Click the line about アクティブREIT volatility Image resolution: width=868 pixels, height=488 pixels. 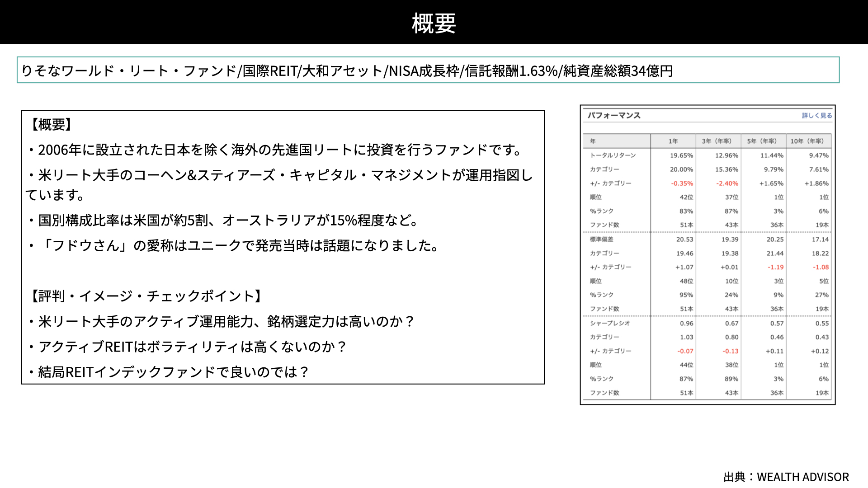coord(187,347)
